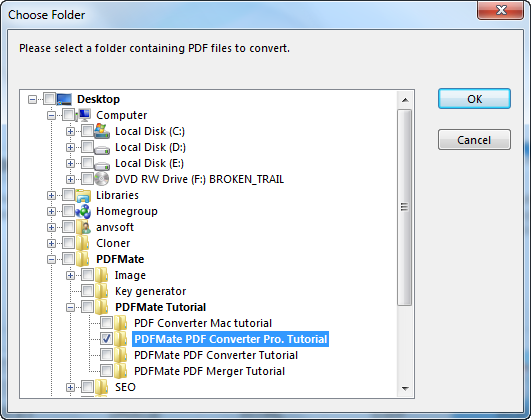
Task: Check the Computer checkbox
Action: 68,115
